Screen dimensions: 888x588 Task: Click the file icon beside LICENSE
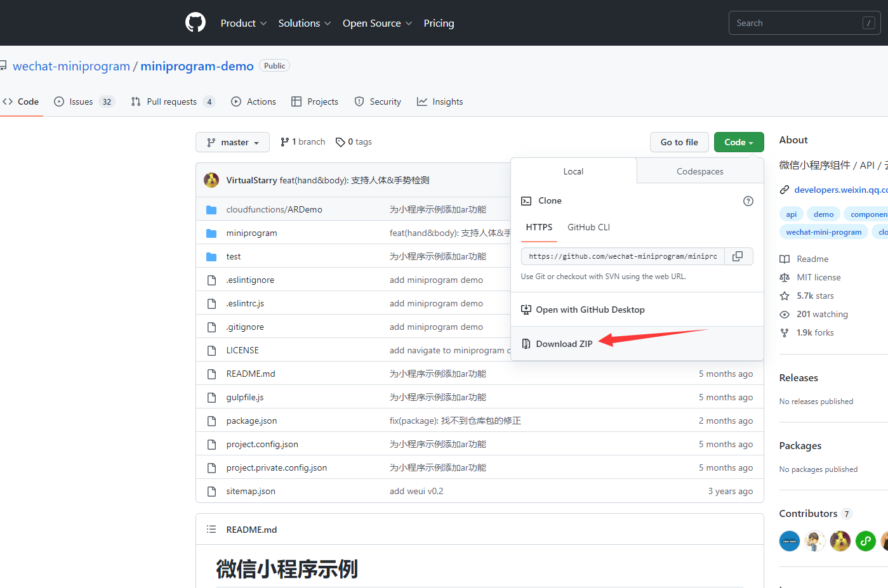211,351
